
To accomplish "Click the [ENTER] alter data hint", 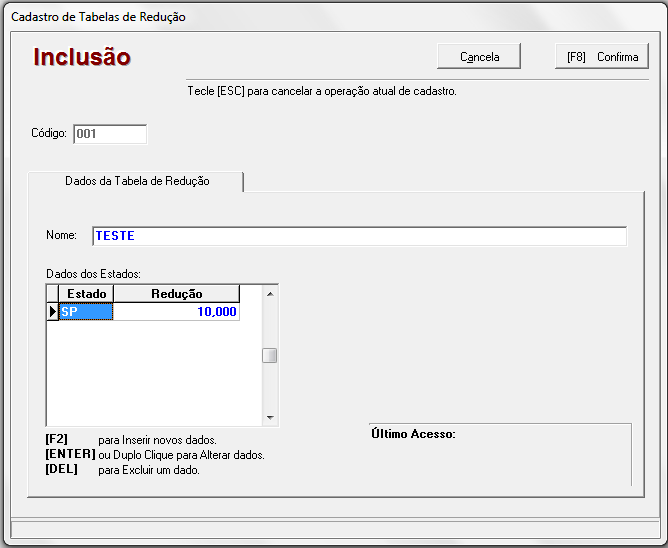I will click(154, 455).
